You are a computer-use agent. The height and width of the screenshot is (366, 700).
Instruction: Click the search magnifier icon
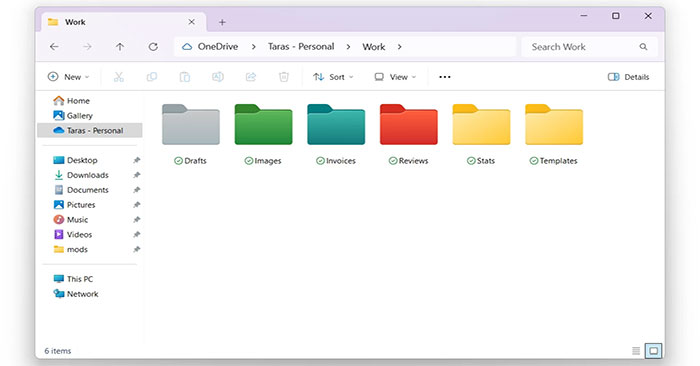pos(643,46)
